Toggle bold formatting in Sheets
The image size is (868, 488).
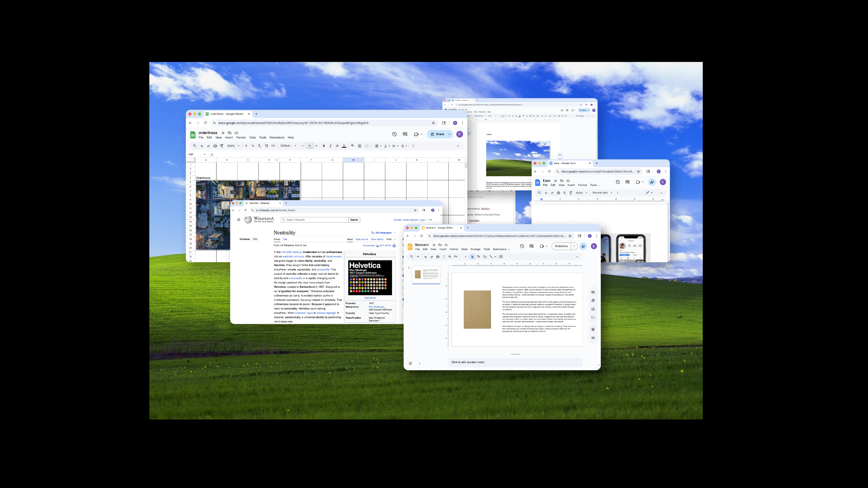tap(324, 146)
